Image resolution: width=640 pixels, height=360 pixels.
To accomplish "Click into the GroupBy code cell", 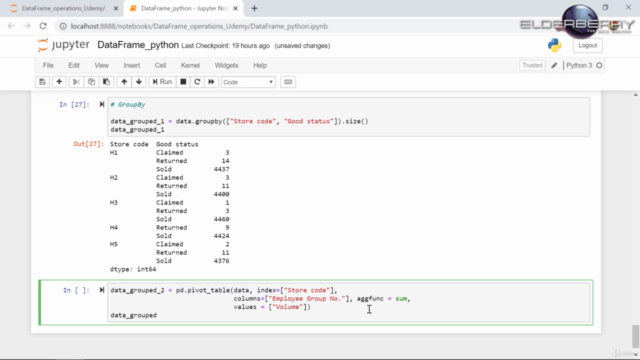I will point(349,117).
